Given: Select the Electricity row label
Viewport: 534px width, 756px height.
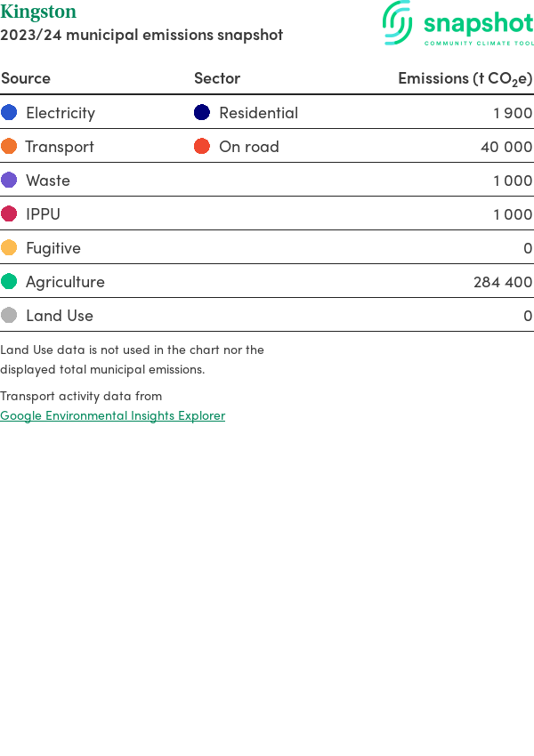Looking at the screenshot, I should coord(61,113).
